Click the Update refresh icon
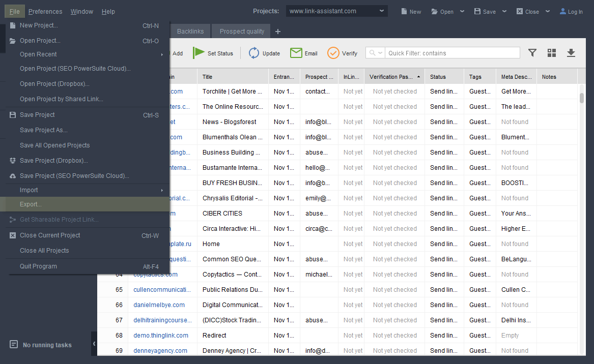594x364 pixels. point(254,53)
